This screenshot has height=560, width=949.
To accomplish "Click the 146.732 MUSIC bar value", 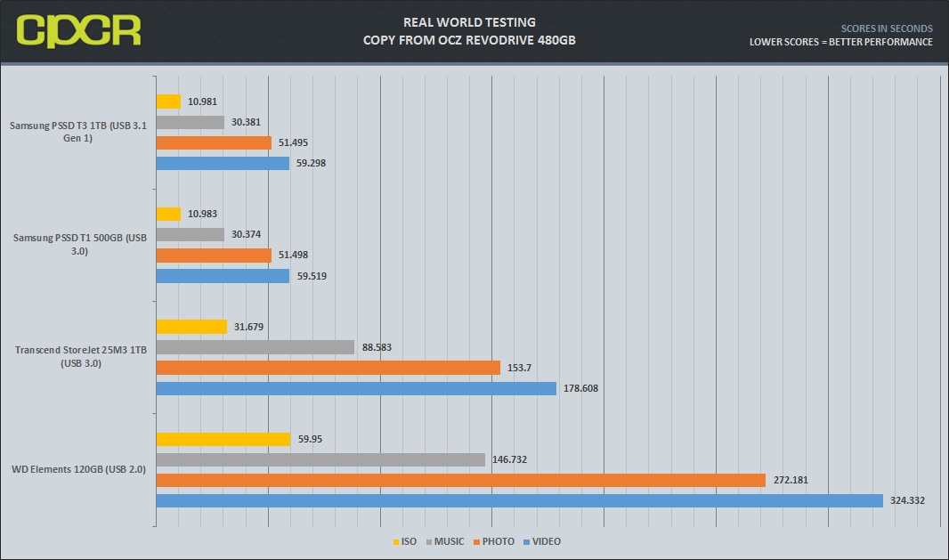I will point(509,460).
